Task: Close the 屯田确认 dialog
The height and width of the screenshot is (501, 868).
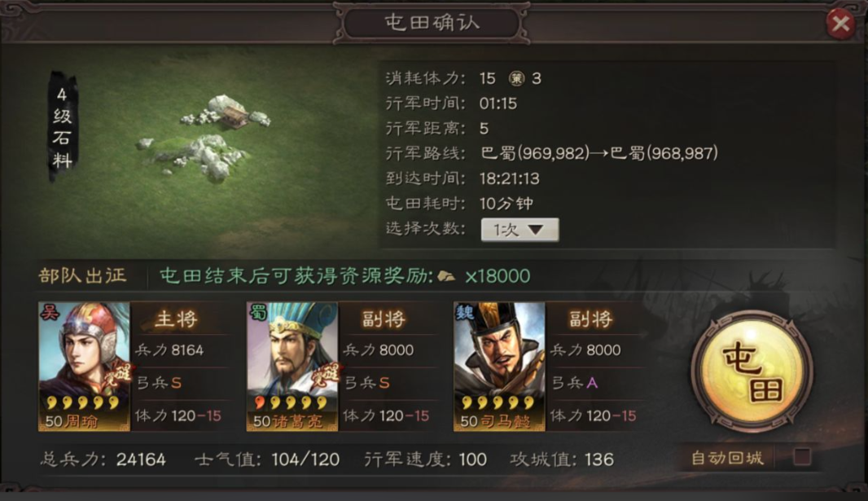Action: (840, 24)
